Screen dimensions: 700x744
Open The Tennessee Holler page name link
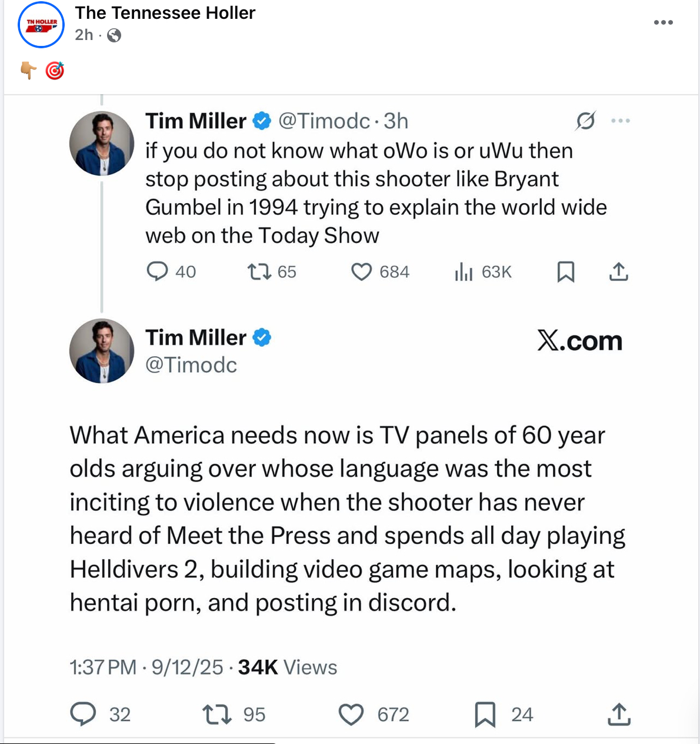click(x=165, y=13)
